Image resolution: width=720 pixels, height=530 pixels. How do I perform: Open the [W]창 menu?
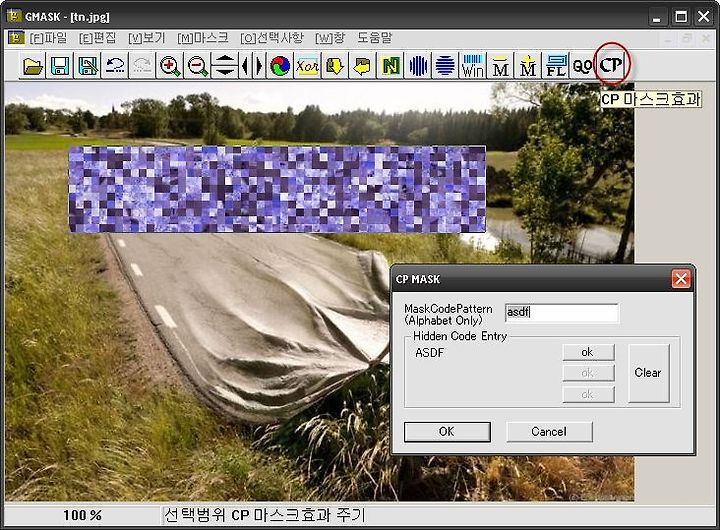click(330, 38)
